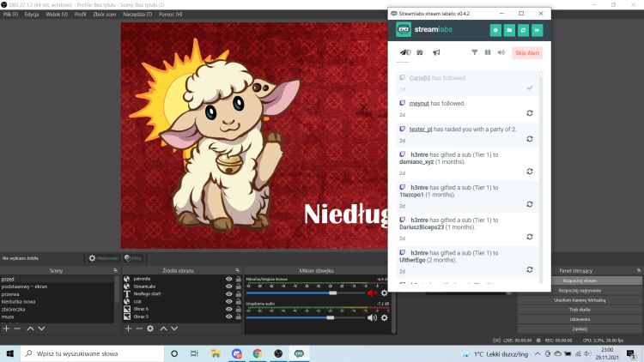
Task: Open the alert filter funnel icon
Action: [x=475, y=52]
